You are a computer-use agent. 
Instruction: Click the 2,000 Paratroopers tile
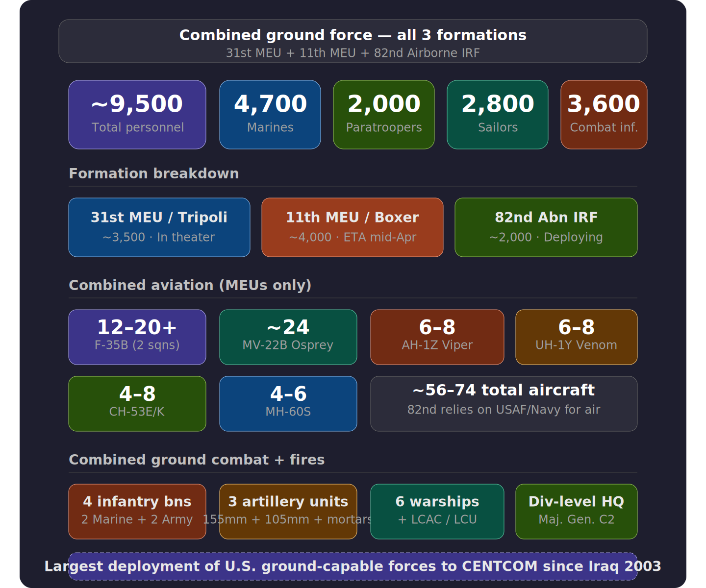(x=384, y=115)
